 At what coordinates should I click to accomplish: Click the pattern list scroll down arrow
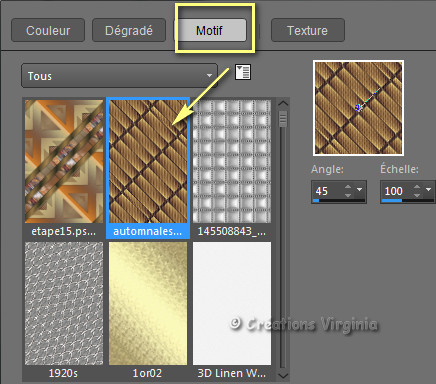tap(283, 376)
